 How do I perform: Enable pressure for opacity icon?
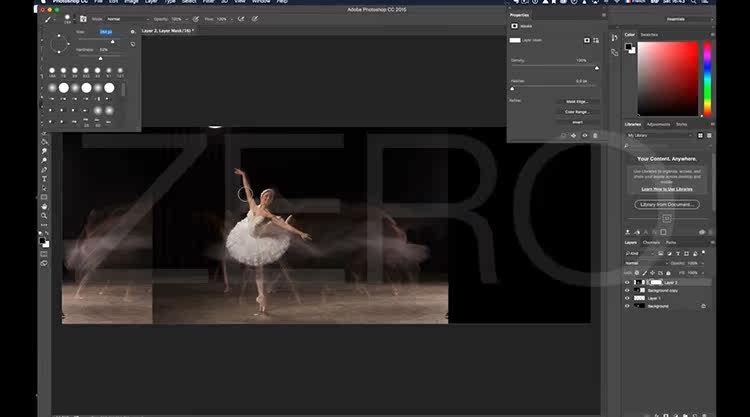click(196, 19)
